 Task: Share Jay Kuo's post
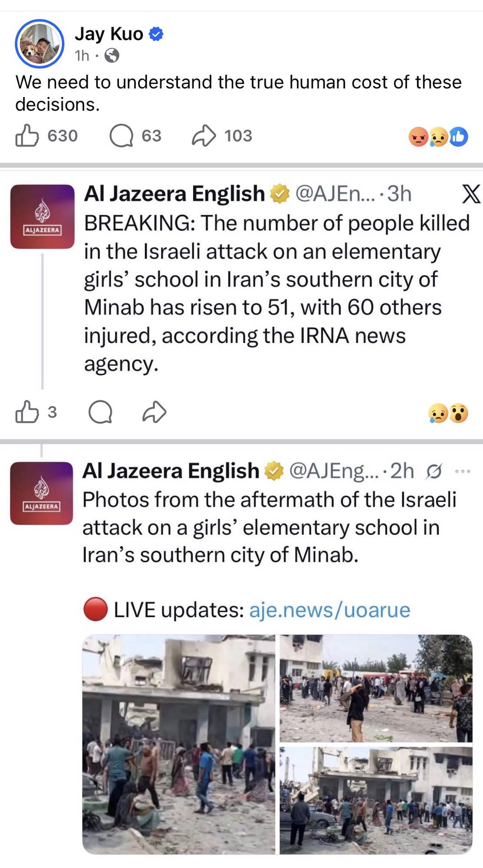click(204, 136)
